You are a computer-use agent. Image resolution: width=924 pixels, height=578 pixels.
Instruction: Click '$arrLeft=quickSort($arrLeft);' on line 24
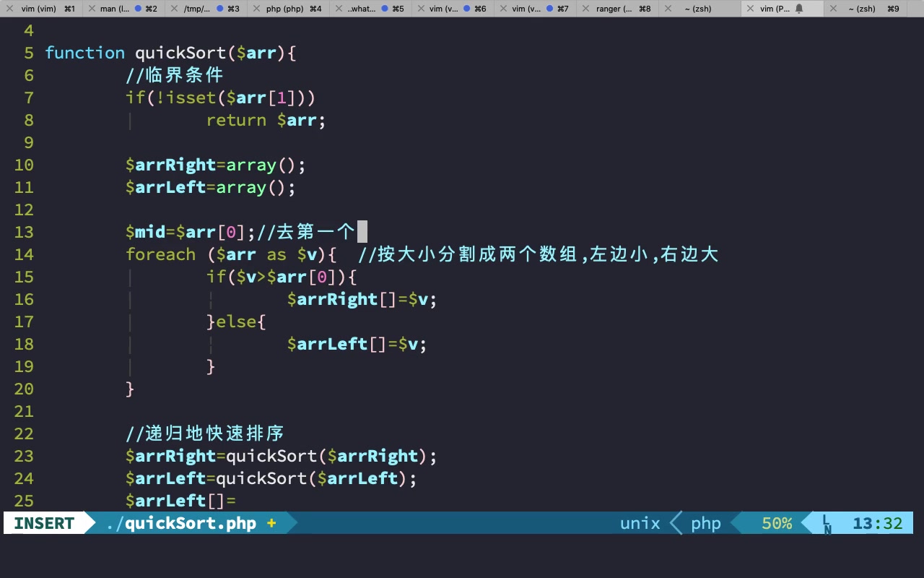point(271,478)
